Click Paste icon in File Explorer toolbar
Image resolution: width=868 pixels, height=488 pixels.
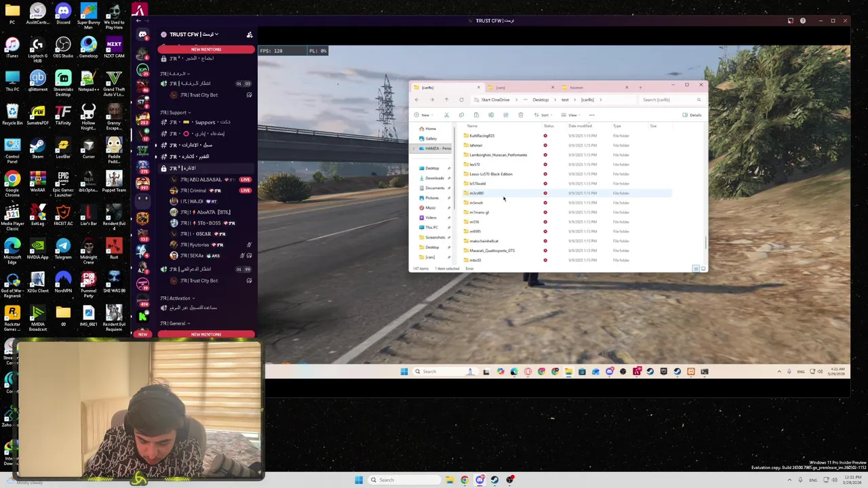[x=476, y=115]
